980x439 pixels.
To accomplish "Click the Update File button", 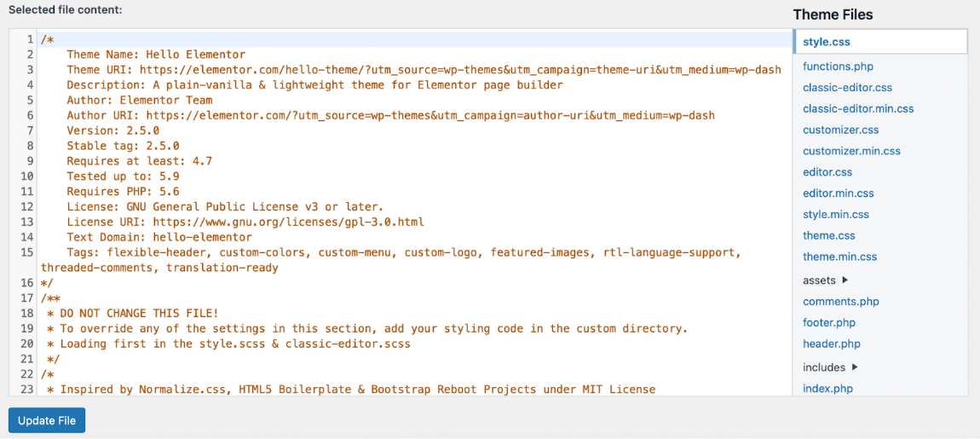I will point(47,420).
